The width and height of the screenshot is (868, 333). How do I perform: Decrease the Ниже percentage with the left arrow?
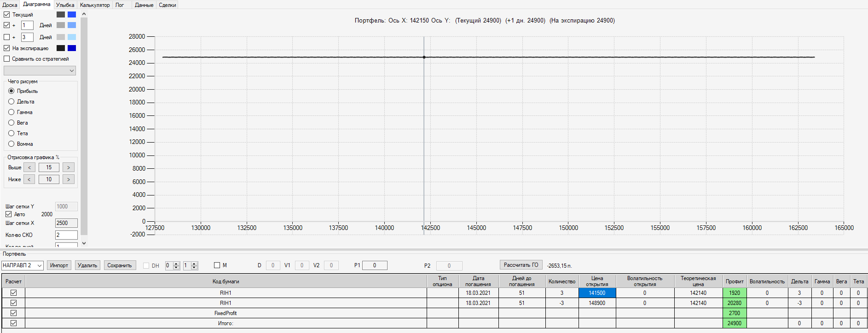(x=29, y=179)
